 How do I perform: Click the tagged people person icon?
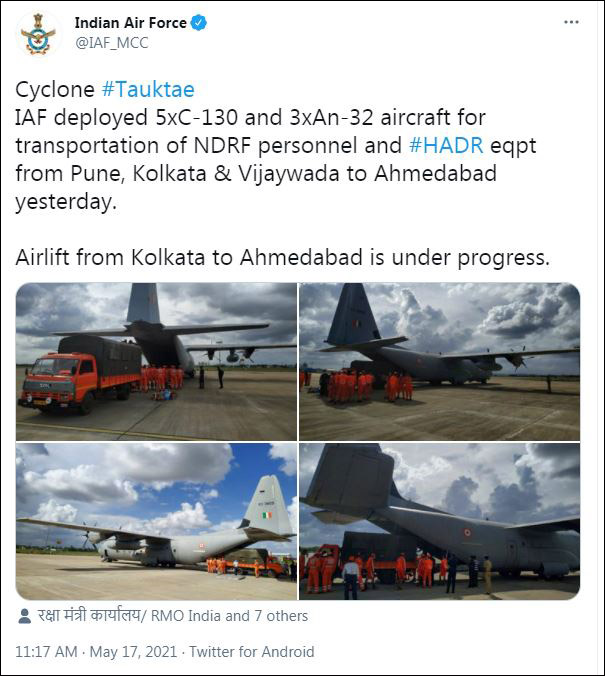(x=24, y=616)
